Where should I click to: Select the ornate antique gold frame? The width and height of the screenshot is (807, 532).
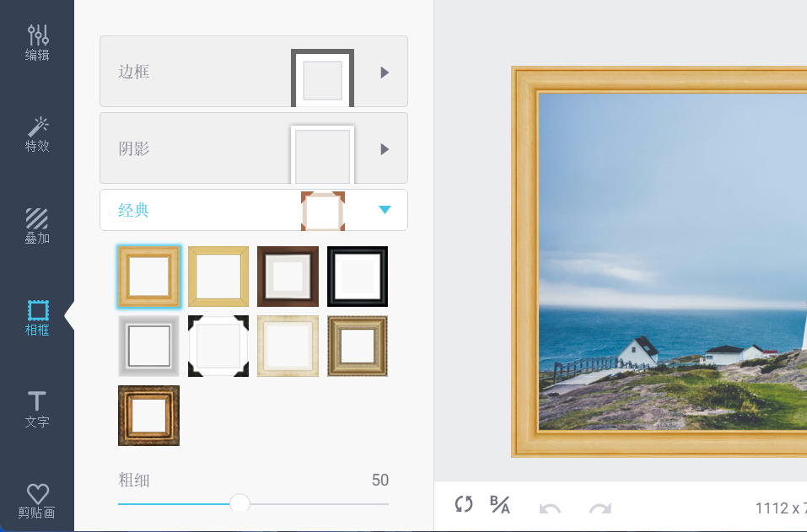click(358, 346)
